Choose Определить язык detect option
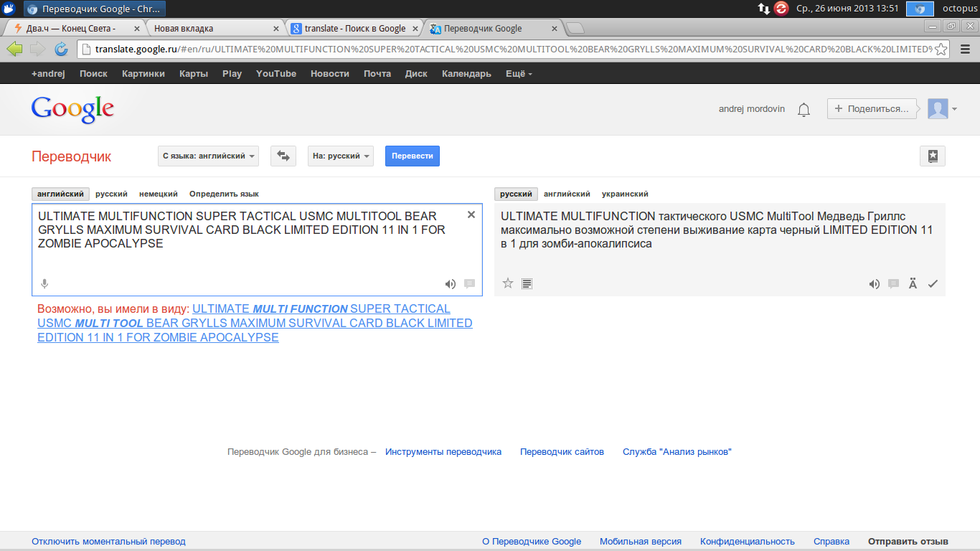The width and height of the screenshot is (980, 551). 224,194
